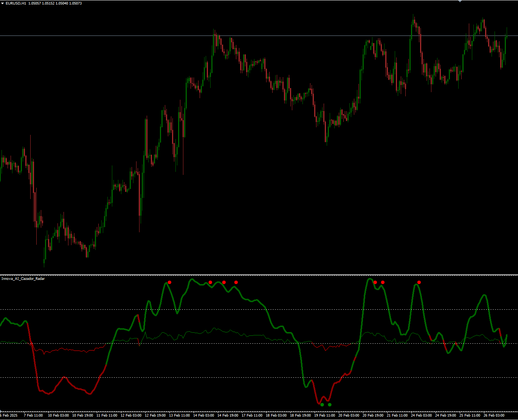This screenshot has height=420, width=518.
Task: Select the lowest dashed level line in indicator
Action: [x=189, y=377]
